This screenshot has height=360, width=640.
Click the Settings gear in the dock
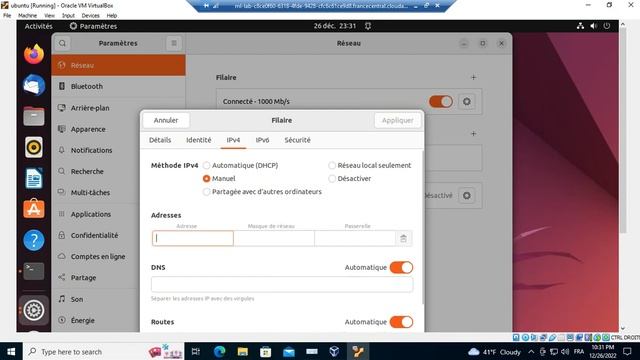(34, 310)
